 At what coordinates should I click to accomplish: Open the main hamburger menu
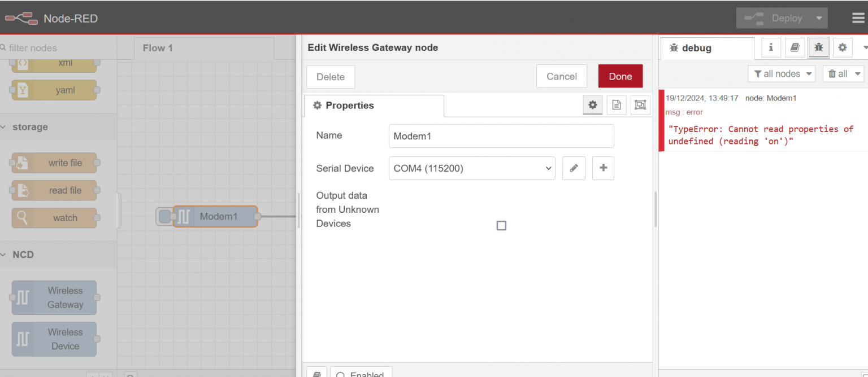point(857,17)
